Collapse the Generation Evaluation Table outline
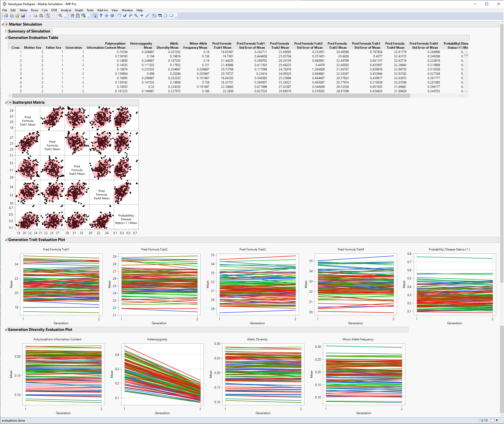 pyautogui.click(x=6, y=38)
